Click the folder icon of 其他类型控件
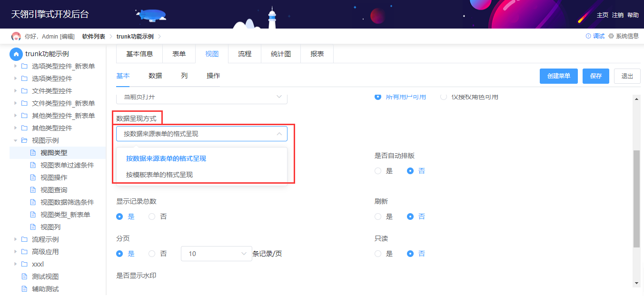644x296 pixels. click(24, 128)
